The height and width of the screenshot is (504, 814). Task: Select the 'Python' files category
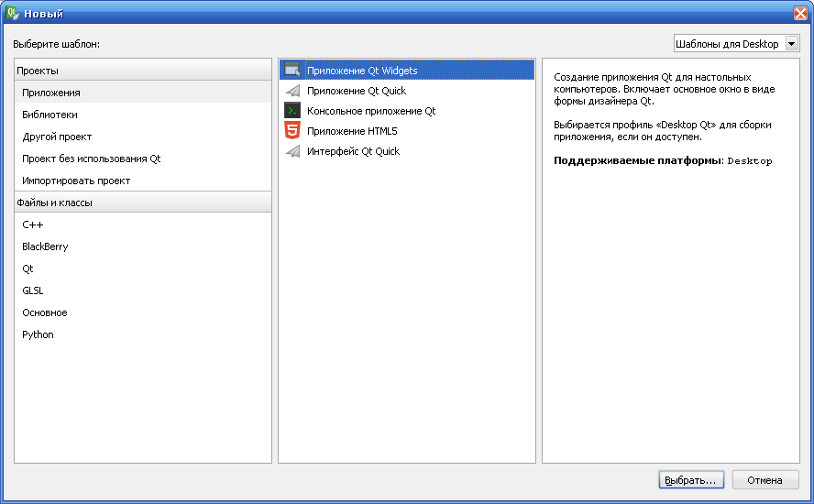(143, 334)
